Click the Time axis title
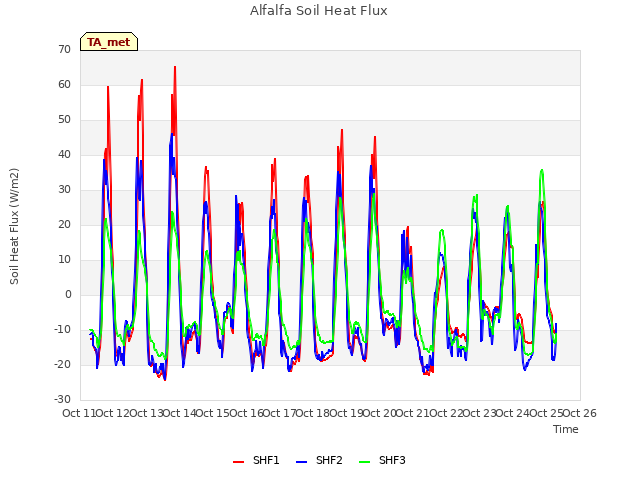 point(566,429)
